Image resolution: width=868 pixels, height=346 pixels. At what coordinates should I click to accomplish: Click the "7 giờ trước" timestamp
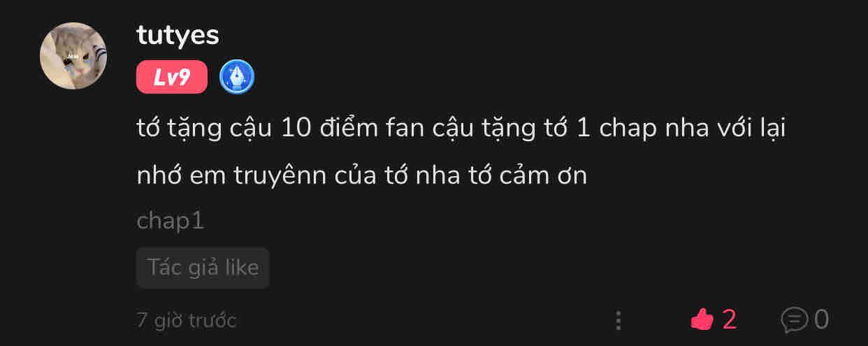(x=187, y=320)
